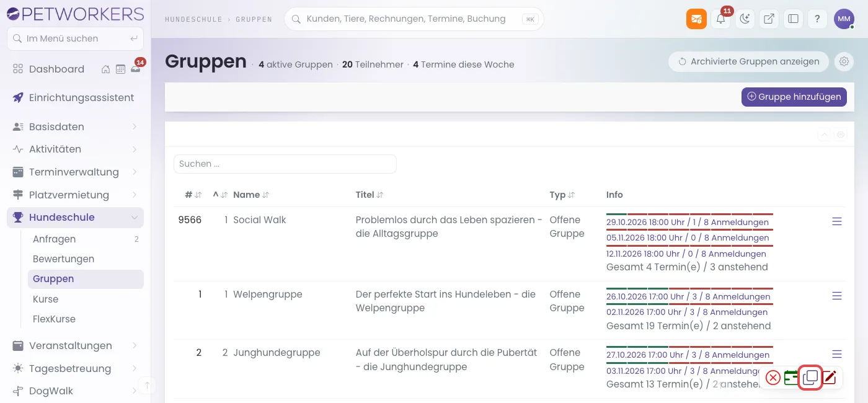
Task: Collapse the Hundeschule menu
Action: [x=75, y=218]
